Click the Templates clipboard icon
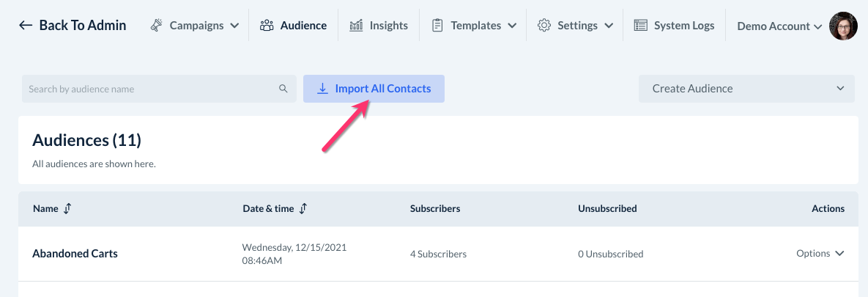This screenshot has height=297, width=868. [437, 26]
